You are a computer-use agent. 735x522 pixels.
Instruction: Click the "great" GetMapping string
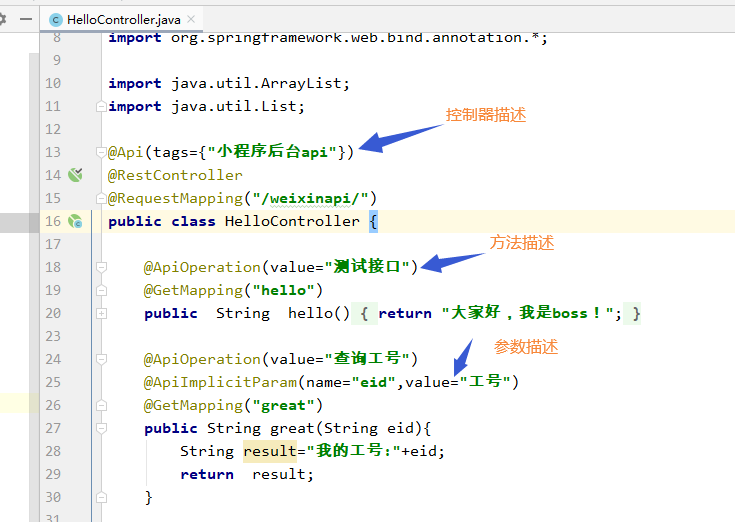tap(283, 405)
